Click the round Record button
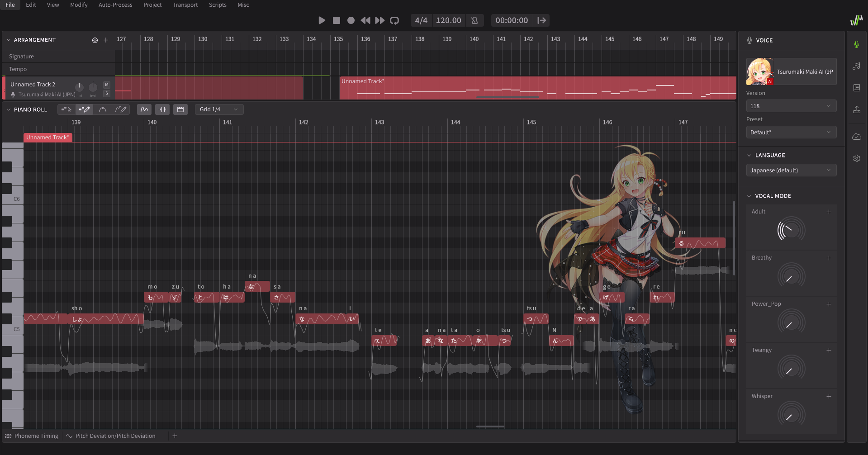868x455 pixels. tap(351, 20)
